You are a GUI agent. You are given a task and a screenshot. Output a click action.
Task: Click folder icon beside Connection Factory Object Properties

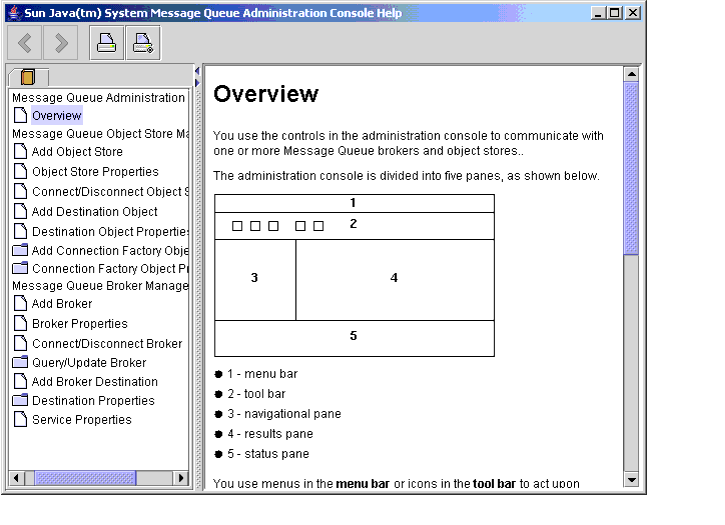[x=20, y=268]
